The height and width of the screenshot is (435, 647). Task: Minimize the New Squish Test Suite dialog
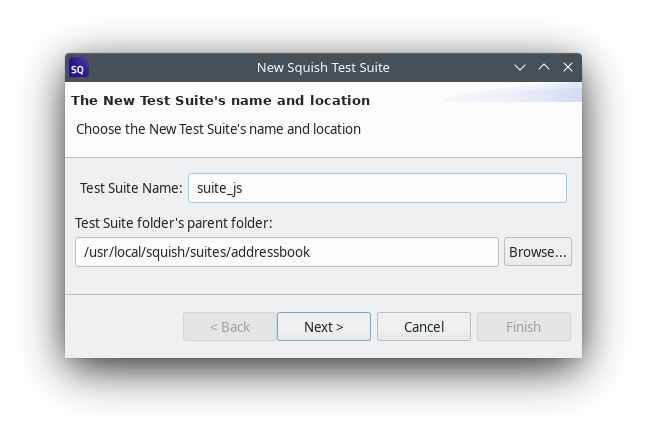click(x=520, y=68)
